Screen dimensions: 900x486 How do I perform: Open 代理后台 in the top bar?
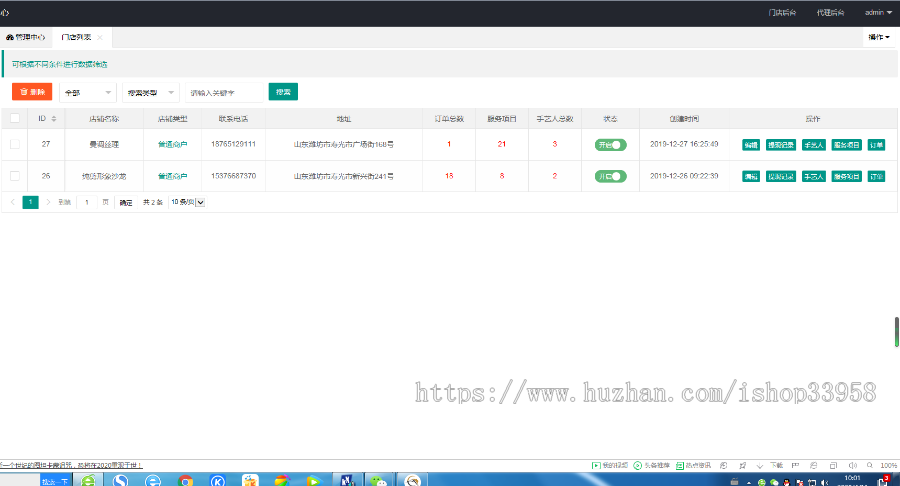pyautogui.click(x=830, y=12)
